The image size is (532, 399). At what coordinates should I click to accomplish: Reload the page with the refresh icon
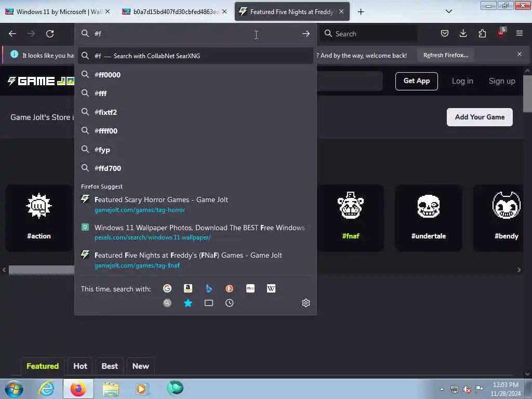(x=50, y=34)
